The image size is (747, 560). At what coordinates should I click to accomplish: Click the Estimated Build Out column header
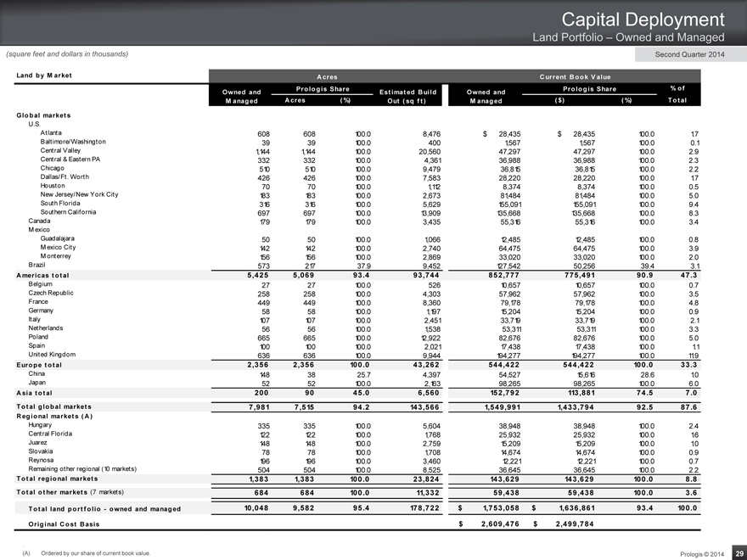(407, 98)
